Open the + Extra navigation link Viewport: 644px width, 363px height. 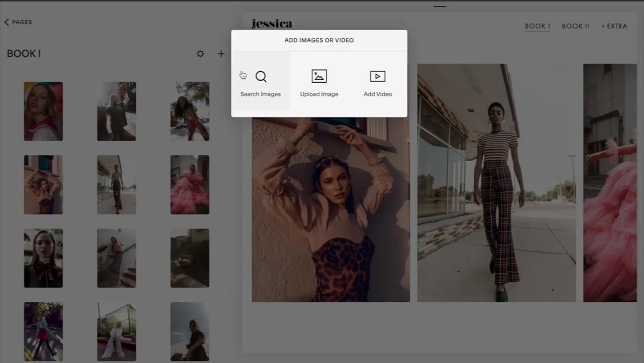tap(614, 26)
